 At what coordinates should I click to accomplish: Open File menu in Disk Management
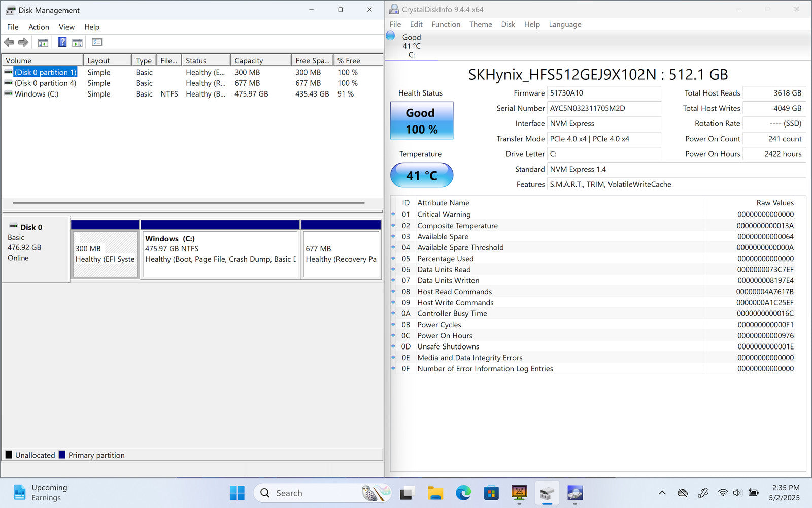(x=13, y=27)
